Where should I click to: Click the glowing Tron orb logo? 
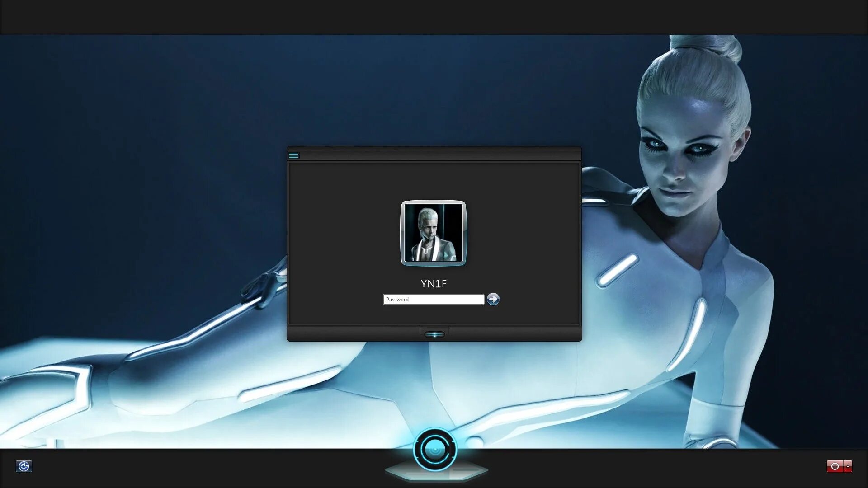coord(435,450)
